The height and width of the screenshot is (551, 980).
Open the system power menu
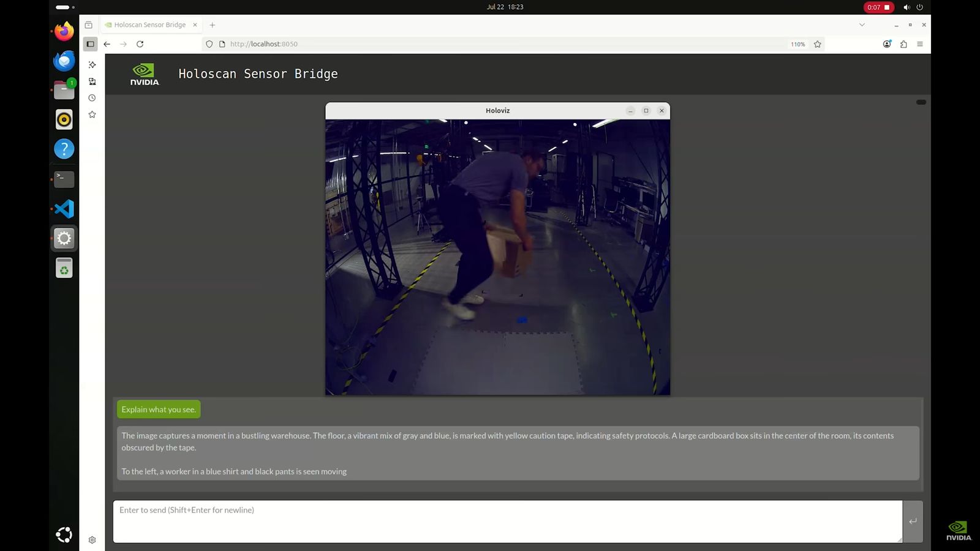919,7
